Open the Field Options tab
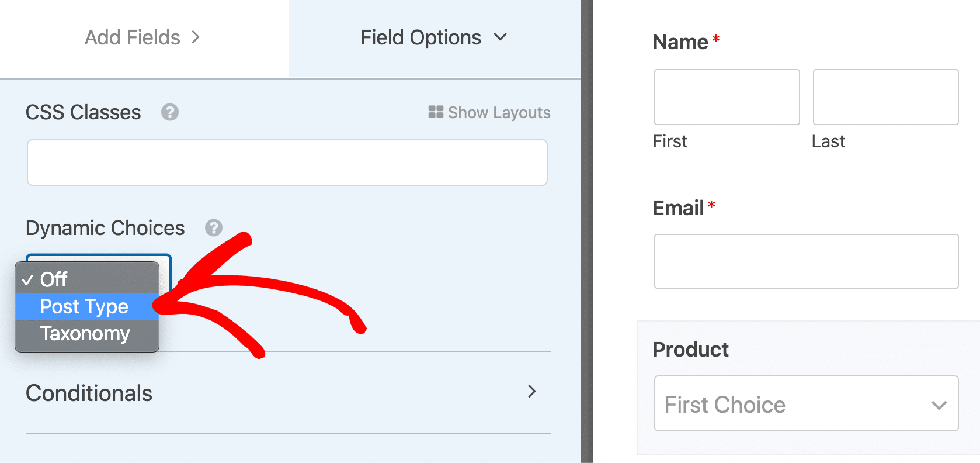Viewport: 980px width, 463px height. point(420,37)
